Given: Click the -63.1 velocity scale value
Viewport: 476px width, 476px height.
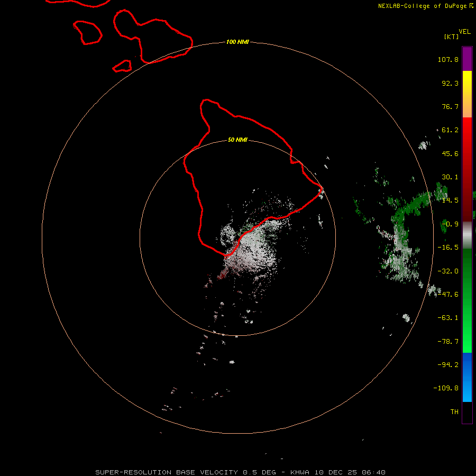Looking at the screenshot, I should pos(448,318).
